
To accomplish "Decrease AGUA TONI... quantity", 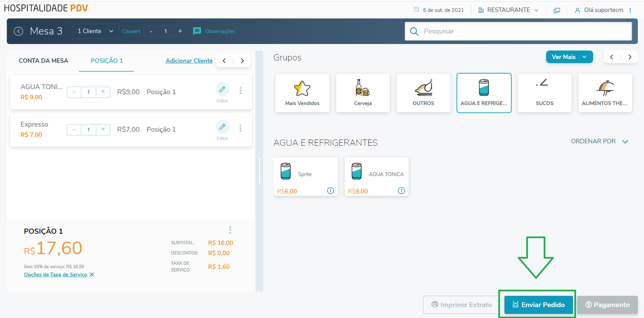I will [74, 92].
